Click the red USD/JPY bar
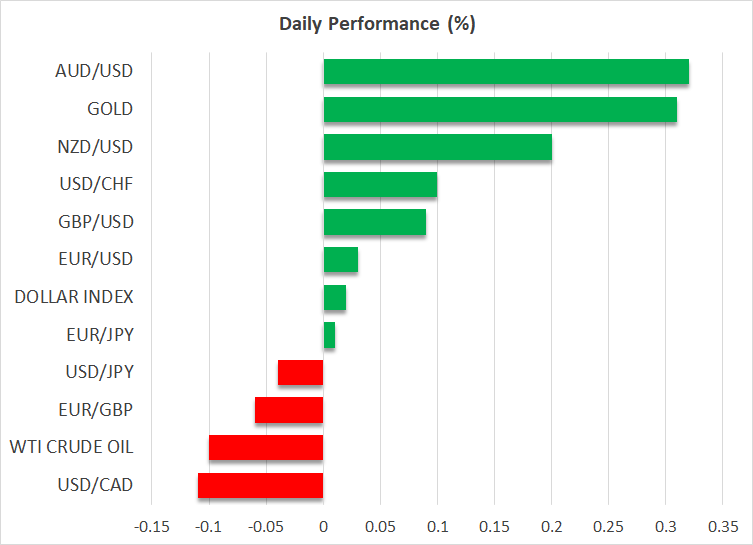 (301, 373)
